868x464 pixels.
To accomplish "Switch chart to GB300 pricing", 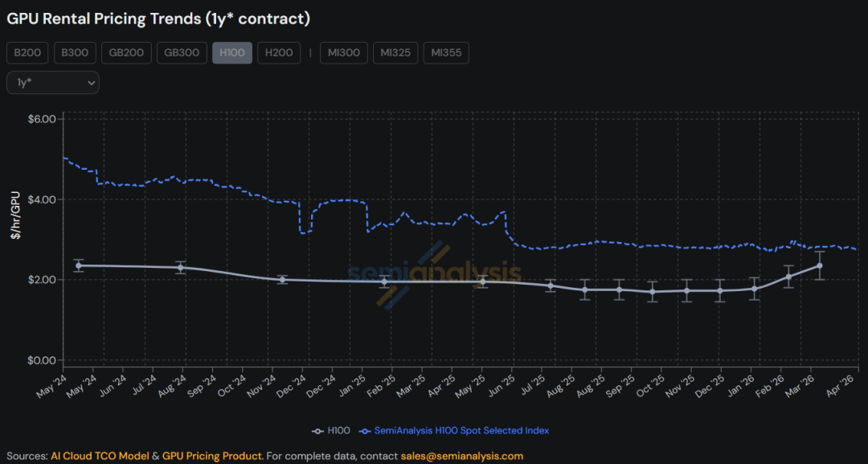I will click(x=182, y=53).
